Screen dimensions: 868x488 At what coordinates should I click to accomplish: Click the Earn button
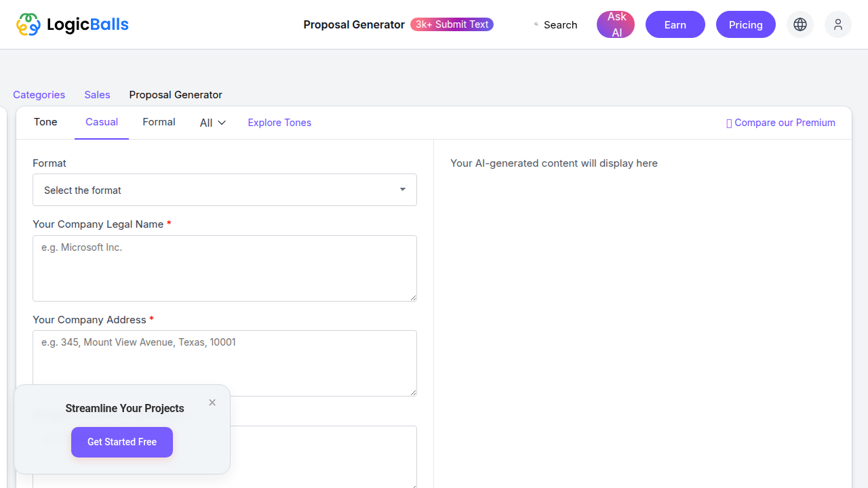pos(675,24)
